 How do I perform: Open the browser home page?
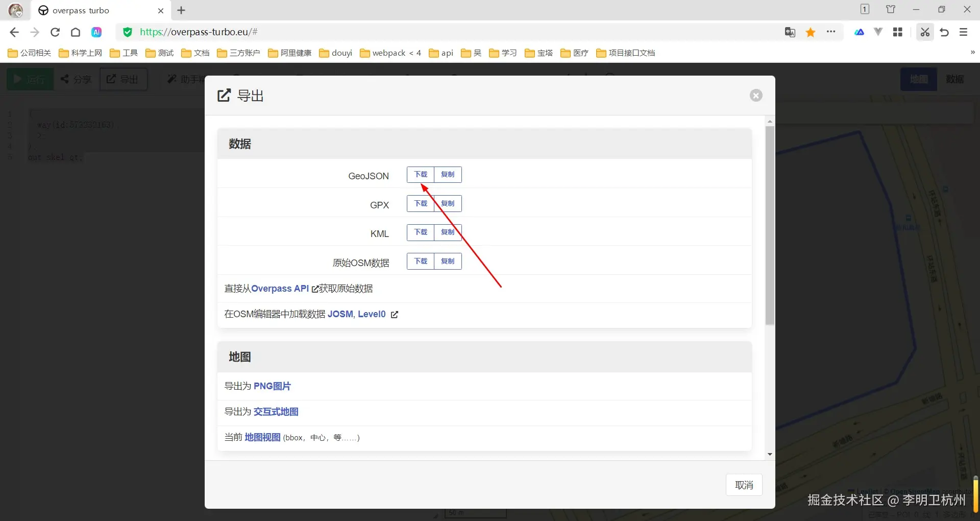pos(76,32)
